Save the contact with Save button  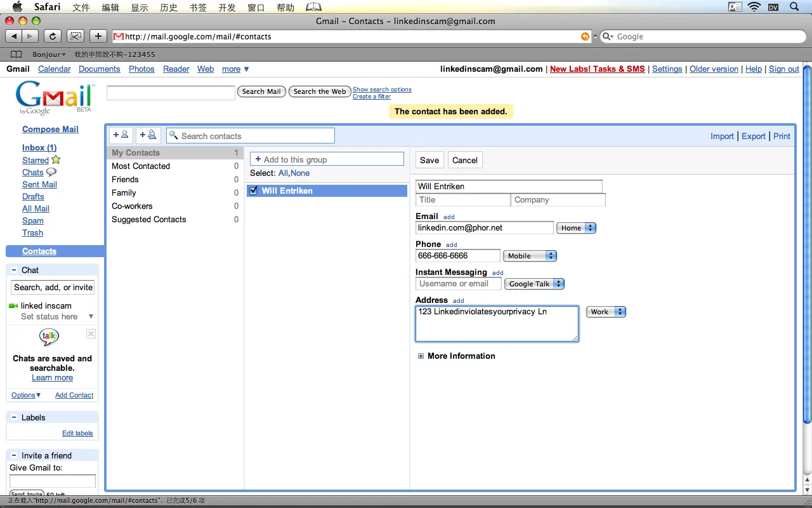point(429,160)
